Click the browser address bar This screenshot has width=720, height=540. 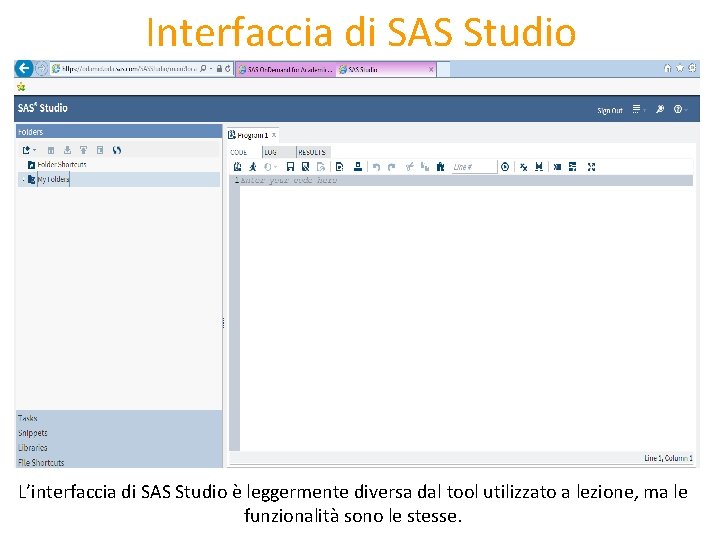129,69
